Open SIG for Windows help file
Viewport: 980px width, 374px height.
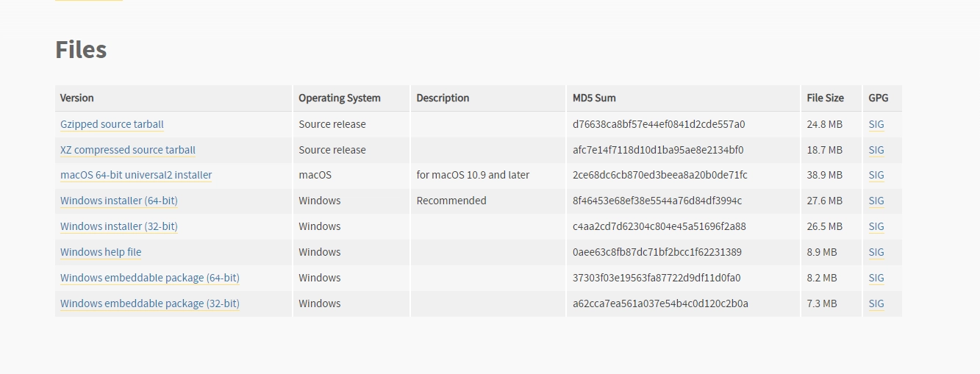click(876, 252)
